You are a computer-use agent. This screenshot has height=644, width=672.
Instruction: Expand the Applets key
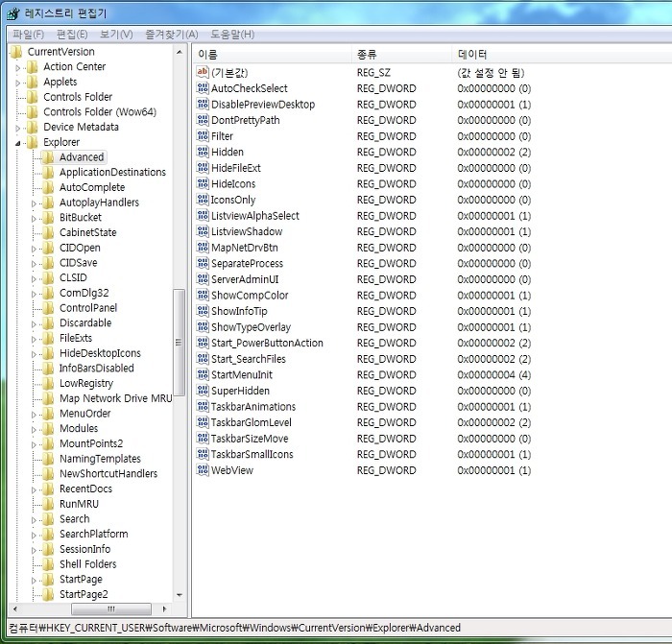[18, 83]
